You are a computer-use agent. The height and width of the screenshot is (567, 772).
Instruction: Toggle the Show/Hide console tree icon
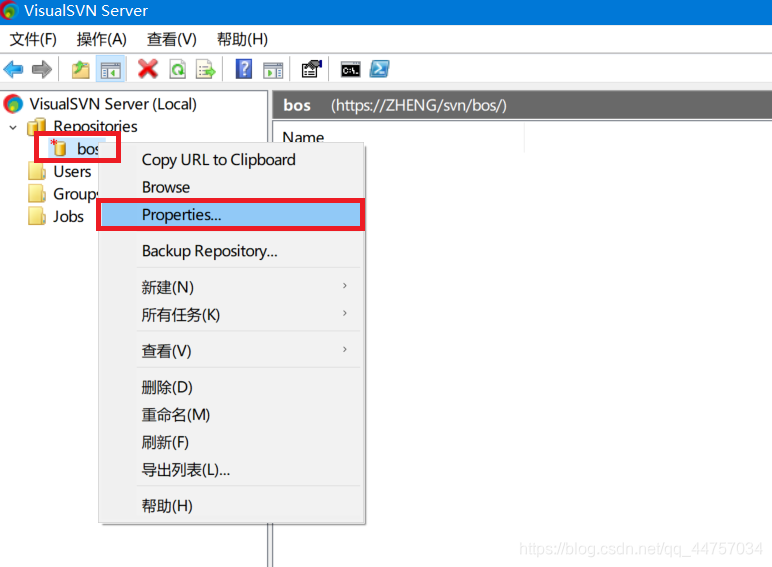coord(110,69)
